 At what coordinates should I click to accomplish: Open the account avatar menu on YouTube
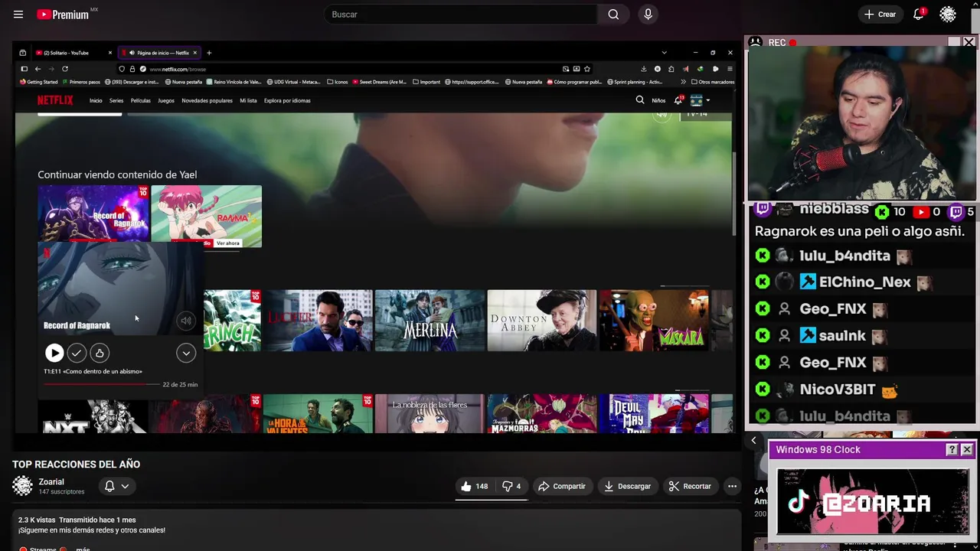coord(948,15)
